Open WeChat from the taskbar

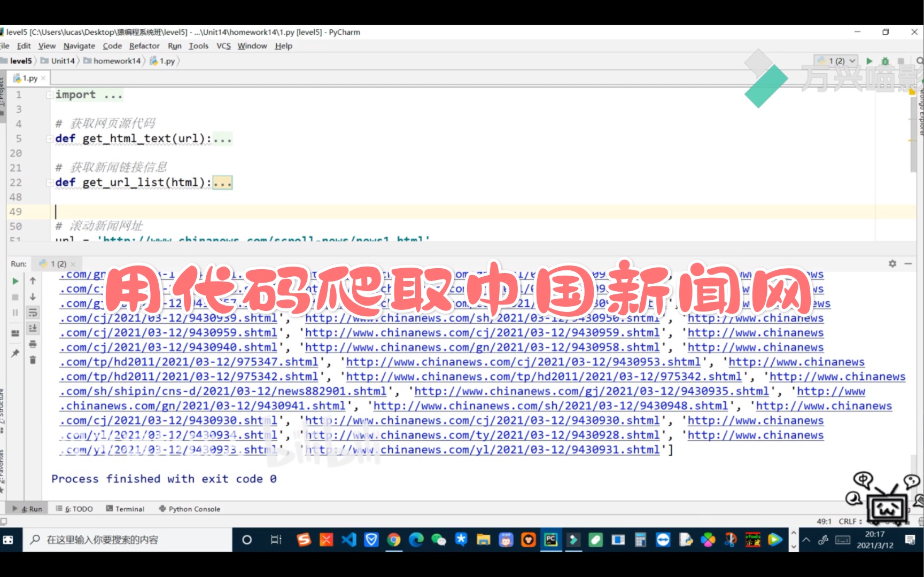(x=439, y=540)
